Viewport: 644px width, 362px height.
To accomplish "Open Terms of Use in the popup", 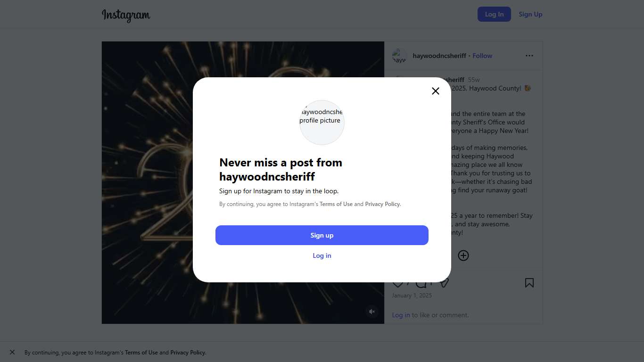I will pyautogui.click(x=336, y=204).
